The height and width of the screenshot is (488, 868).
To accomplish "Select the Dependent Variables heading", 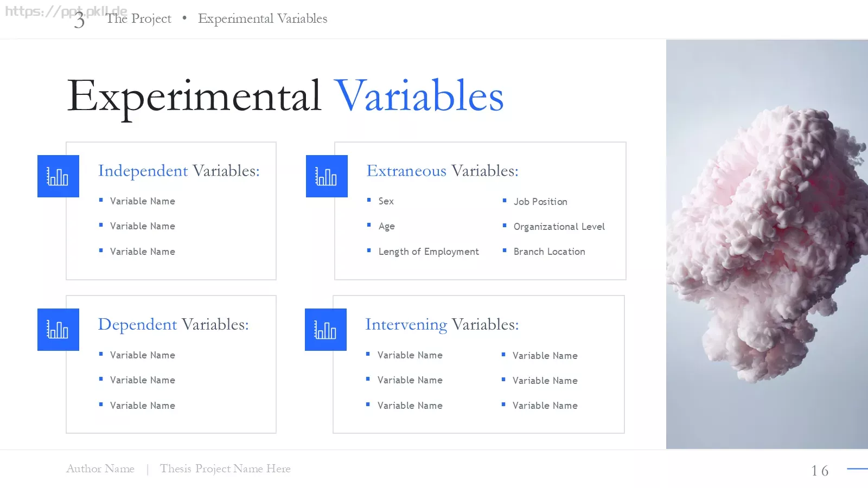I will point(174,324).
